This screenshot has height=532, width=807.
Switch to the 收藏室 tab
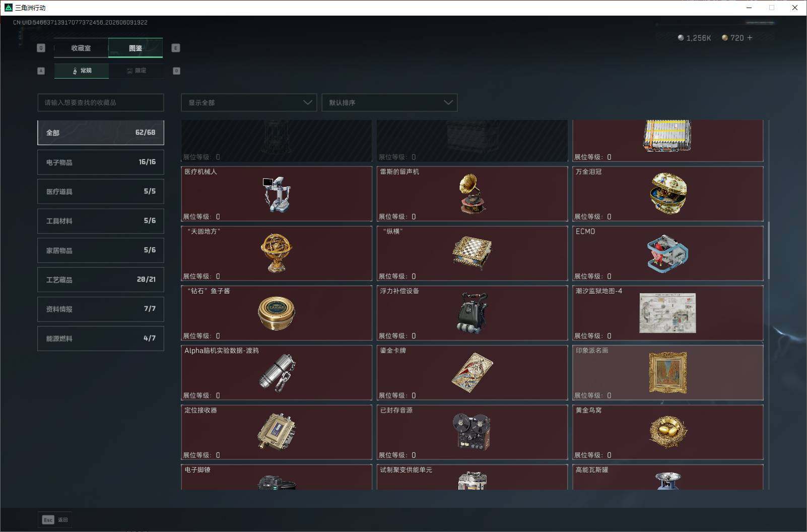[x=81, y=48]
